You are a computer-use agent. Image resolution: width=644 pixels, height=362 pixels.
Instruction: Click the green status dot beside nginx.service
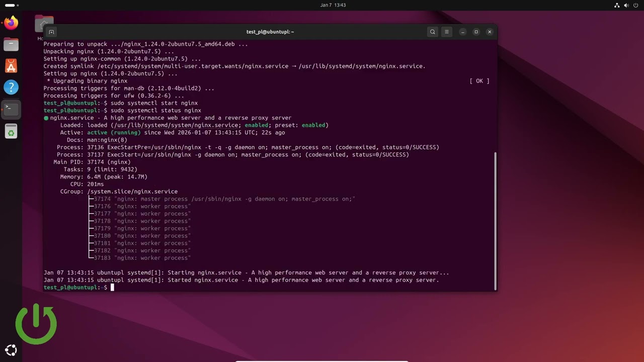46,118
